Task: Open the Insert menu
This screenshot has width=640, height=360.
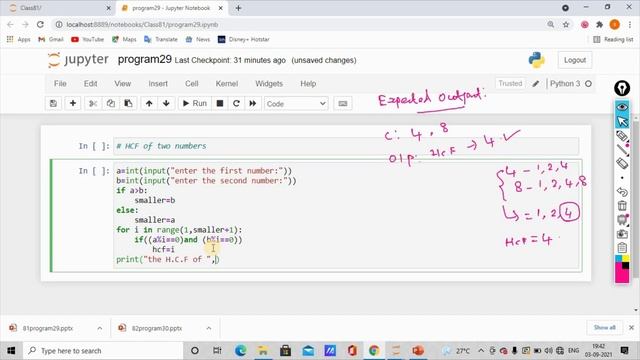Action: pos(158,84)
